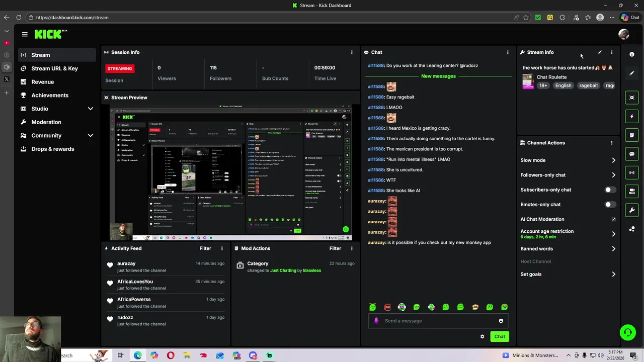Click the Send a message input field
This screenshot has height=362, width=644.
tap(438, 321)
